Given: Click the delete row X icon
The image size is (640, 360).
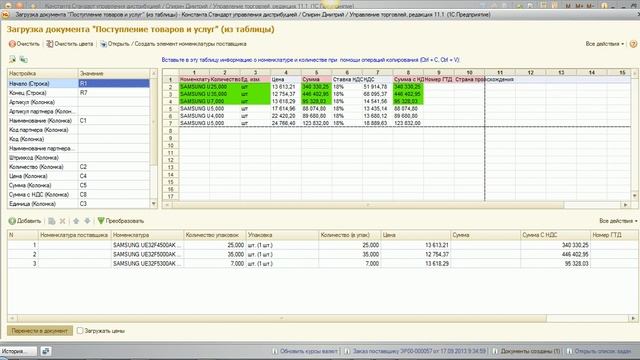Looking at the screenshot, I should [x=62, y=221].
